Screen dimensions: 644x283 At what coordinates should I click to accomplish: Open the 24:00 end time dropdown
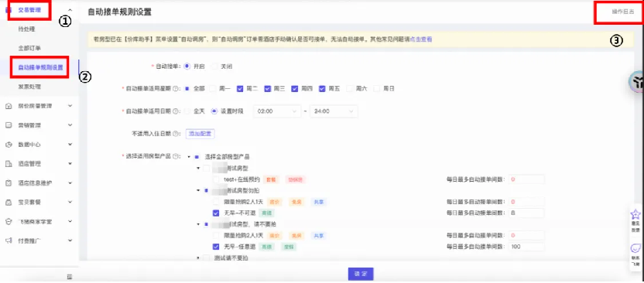click(334, 111)
